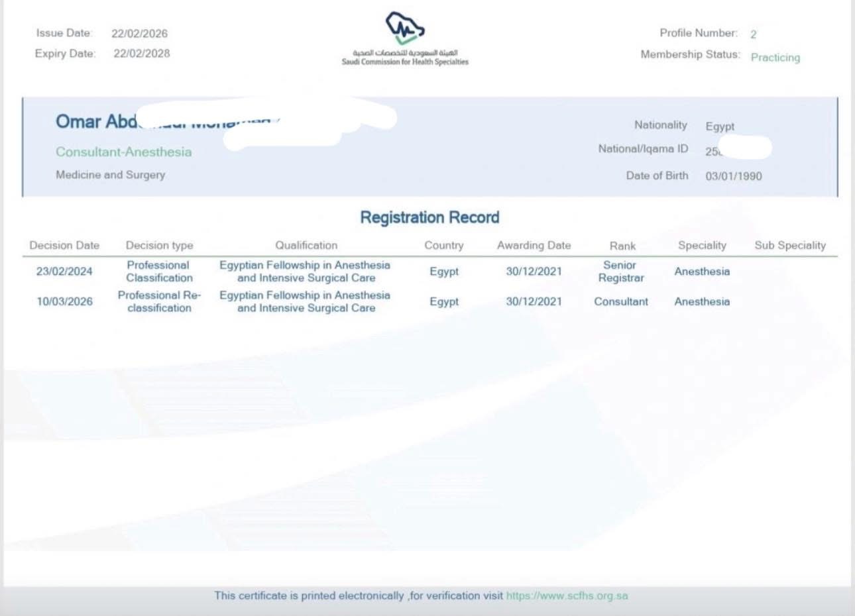The width and height of the screenshot is (855, 616).
Task: Select the Professional Classification row entry
Action: click(159, 270)
